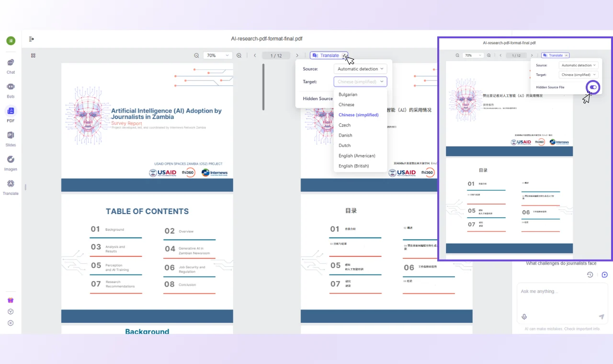This screenshot has height=364, width=613.
Task: Open chat history clock icon
Action: [590, 274]
